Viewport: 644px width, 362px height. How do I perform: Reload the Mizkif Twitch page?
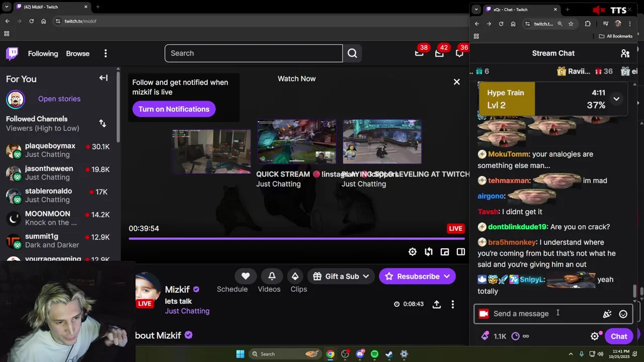pos(31,21)
